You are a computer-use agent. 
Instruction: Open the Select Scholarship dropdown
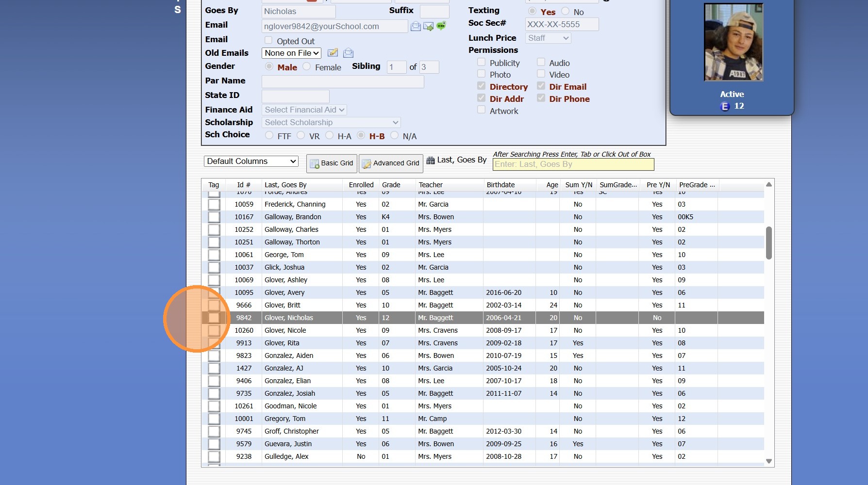[331, 122]
